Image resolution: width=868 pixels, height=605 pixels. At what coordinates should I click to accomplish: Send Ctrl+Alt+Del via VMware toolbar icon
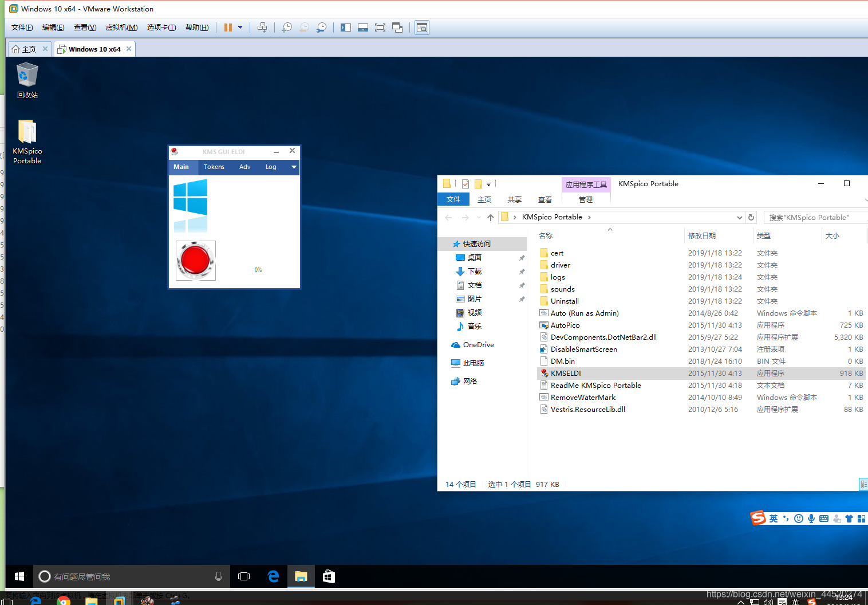pos(262,27)
